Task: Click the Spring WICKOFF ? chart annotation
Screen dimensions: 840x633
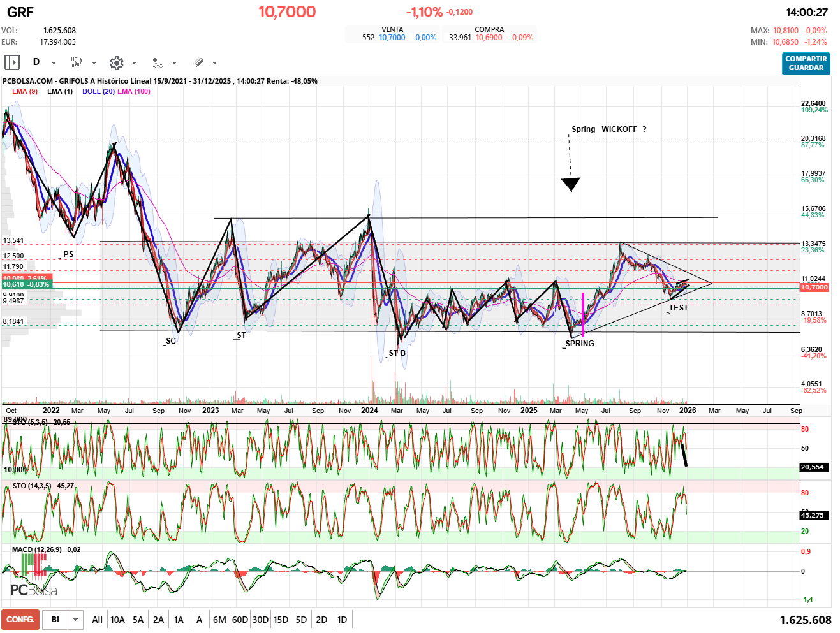Action: pyautogui.click(x=608, y=129)
